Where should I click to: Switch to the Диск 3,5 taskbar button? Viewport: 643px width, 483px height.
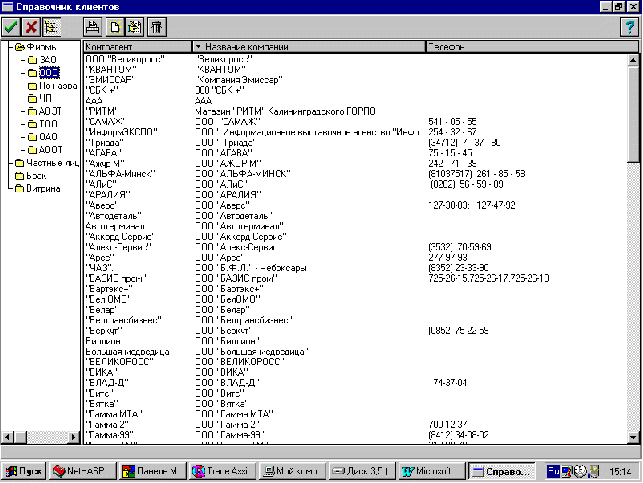[362, 471]
